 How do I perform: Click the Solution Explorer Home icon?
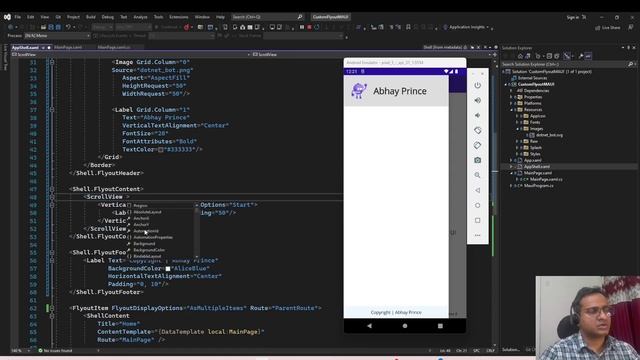point(520,56)
